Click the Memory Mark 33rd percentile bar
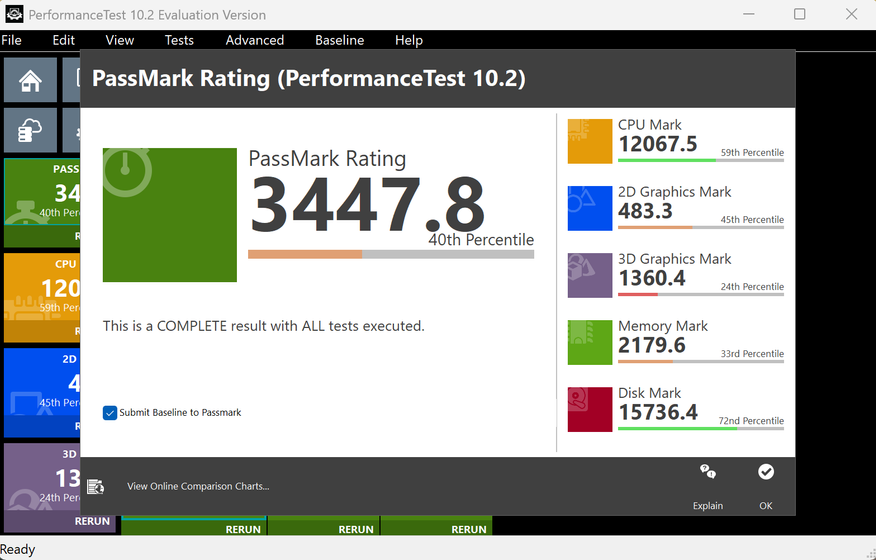The width and height of the screenshot is (876, 560). coord(701,362)
